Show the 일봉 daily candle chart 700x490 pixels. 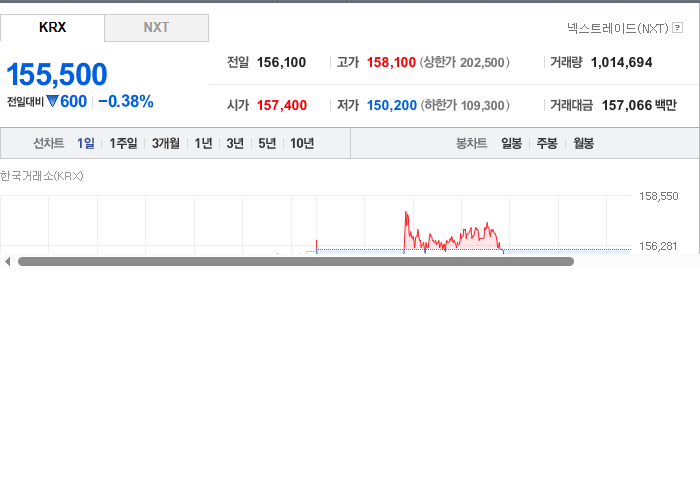click(511, 143)
